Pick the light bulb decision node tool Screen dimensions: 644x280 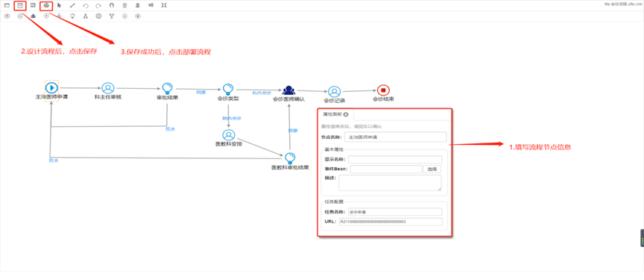(x=72, y=16)
